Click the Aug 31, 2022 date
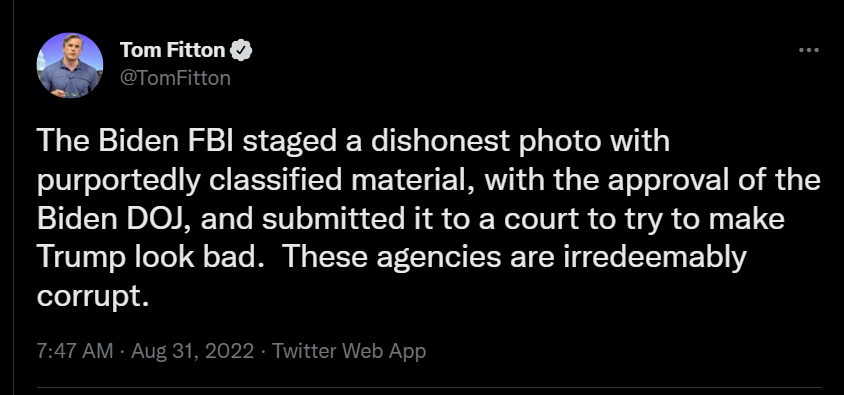844x395 pixels. click(x=192, y=351)
